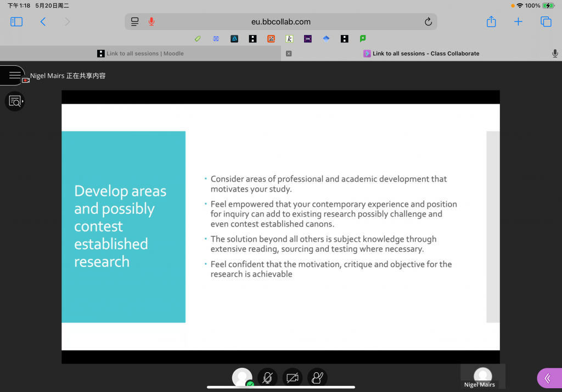The height and width of the screenshot is (392, 562).
Task: Add a new Safari tab
Action: point(518,22)
